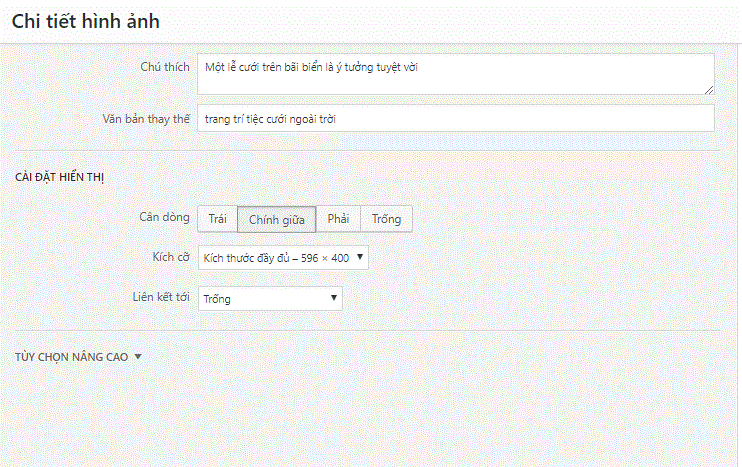This screenshot has height=467, width=742.
Task: Click the Chi tiết hình ảnh dialog title
Action: 85,22
